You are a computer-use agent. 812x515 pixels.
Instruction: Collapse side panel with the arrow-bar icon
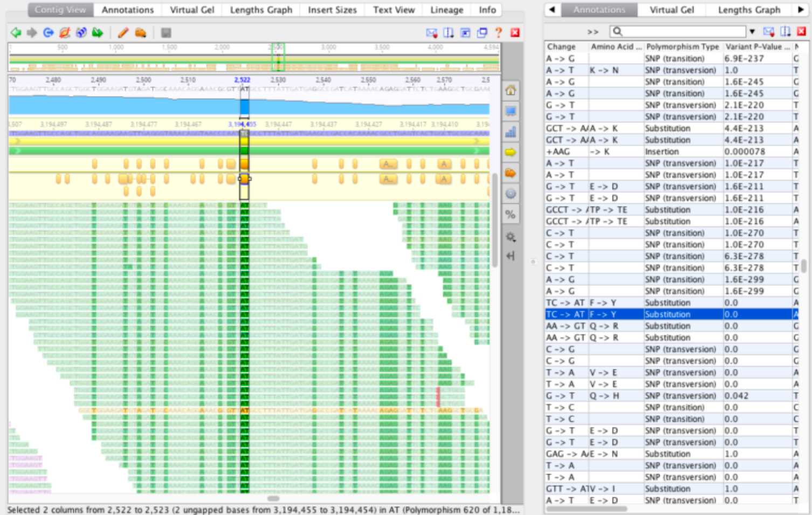(511, 256)
